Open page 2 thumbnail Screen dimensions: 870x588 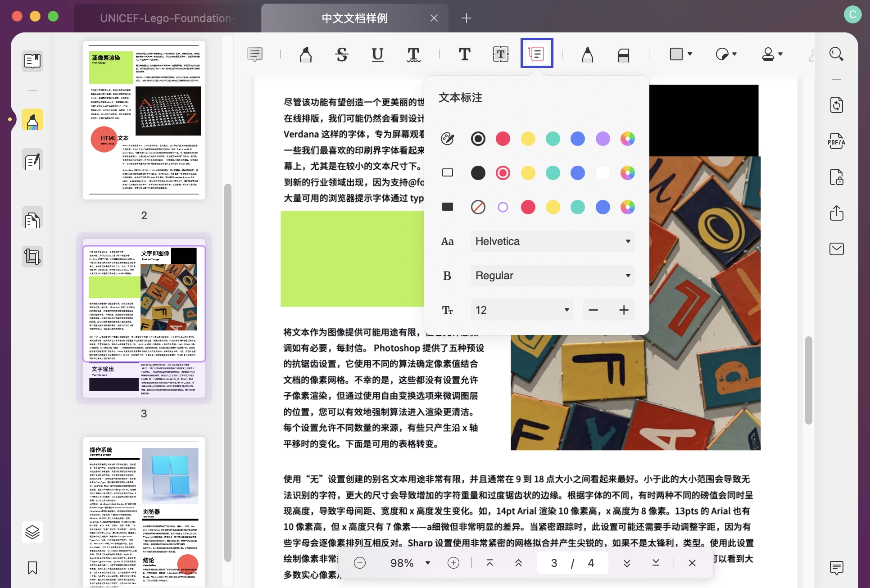[144, 120]
